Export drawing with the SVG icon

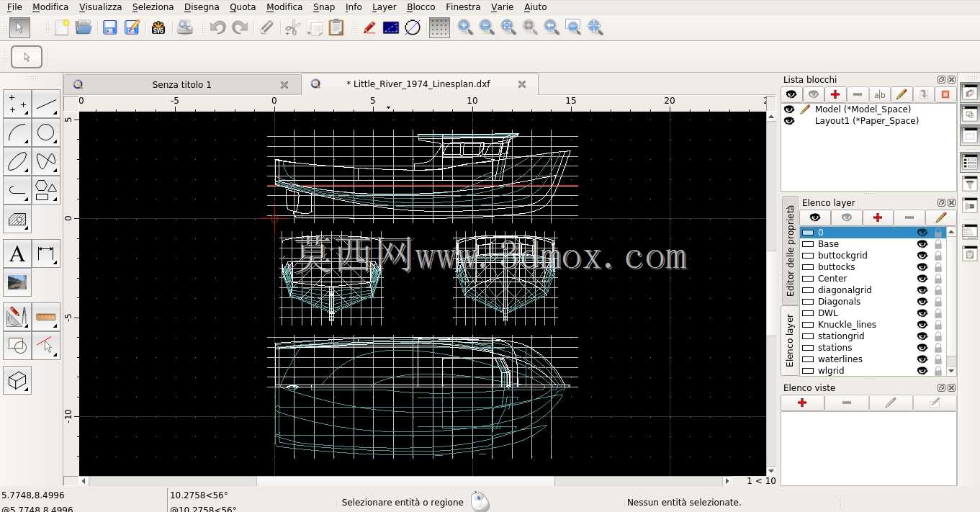pos(158,27)
